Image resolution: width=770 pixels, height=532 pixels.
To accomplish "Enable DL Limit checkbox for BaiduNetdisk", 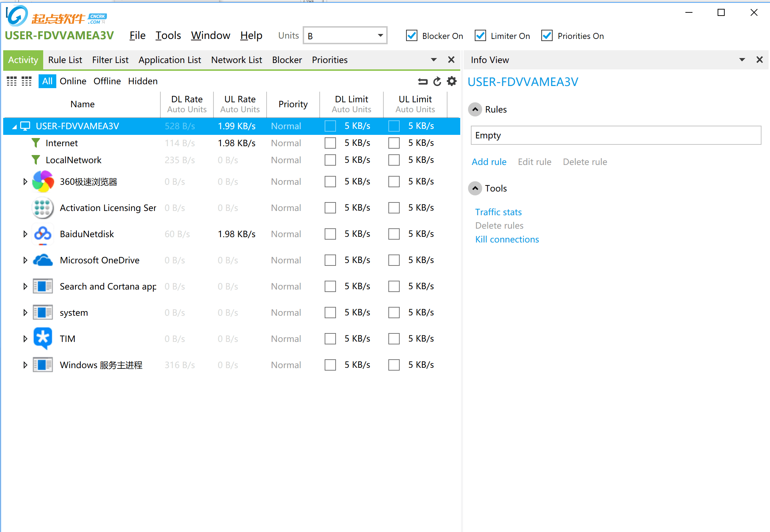I will (x=330, y=234).
